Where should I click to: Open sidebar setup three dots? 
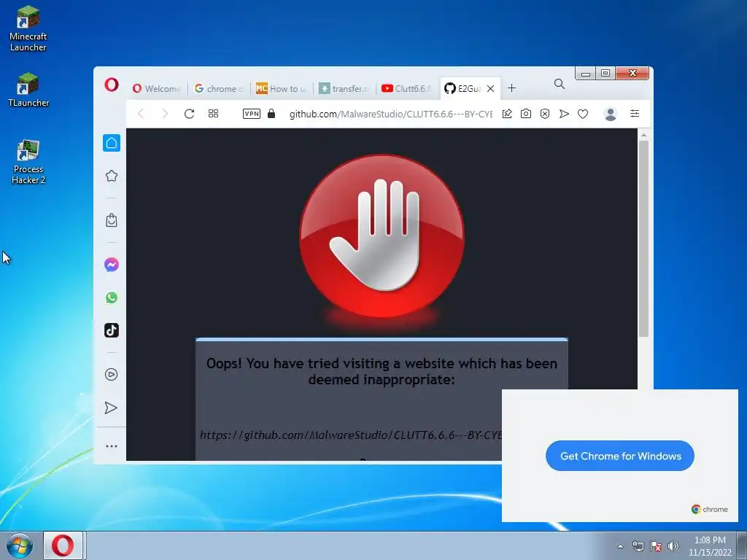112,446
